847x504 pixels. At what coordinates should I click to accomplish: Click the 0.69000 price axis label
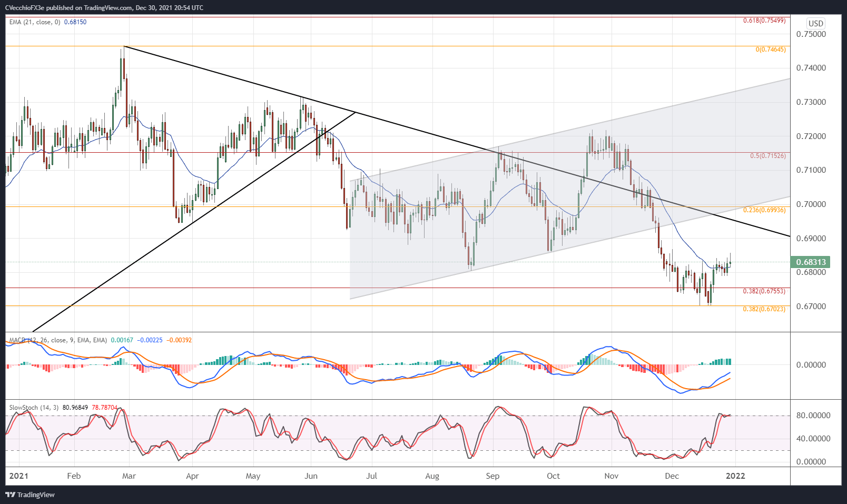811,239
